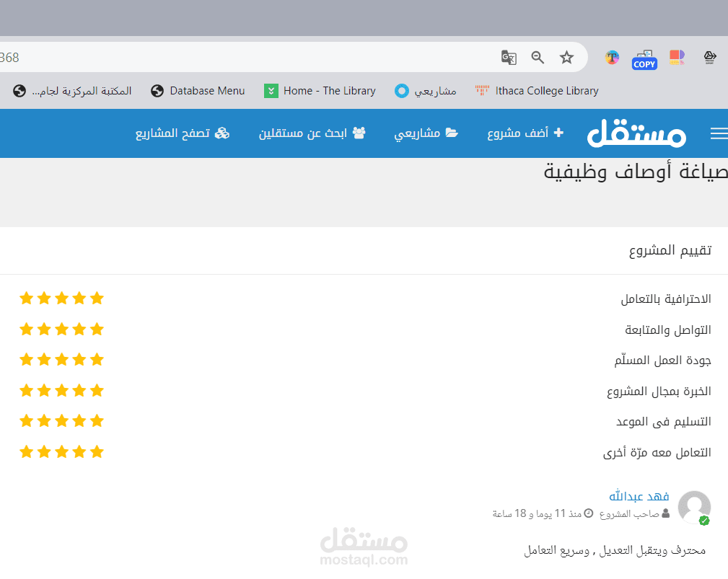Open فهد عبدالله profile link
Image resolution: width=728 pixels, height=579 pixels.
click(639, 496)
